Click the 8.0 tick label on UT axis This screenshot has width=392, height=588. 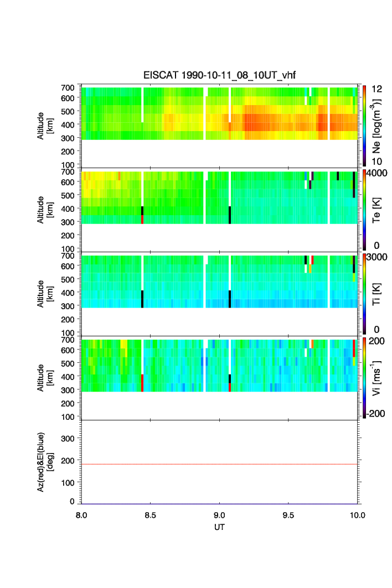81,515
